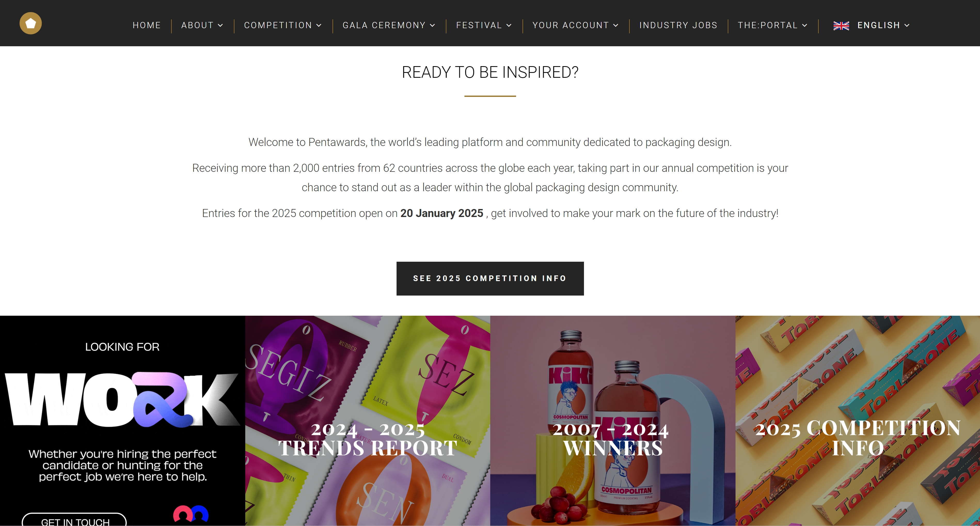This screenshot has height=526, width=980.
Task: Go to the Home menu item
Action: tap(147, 25)
